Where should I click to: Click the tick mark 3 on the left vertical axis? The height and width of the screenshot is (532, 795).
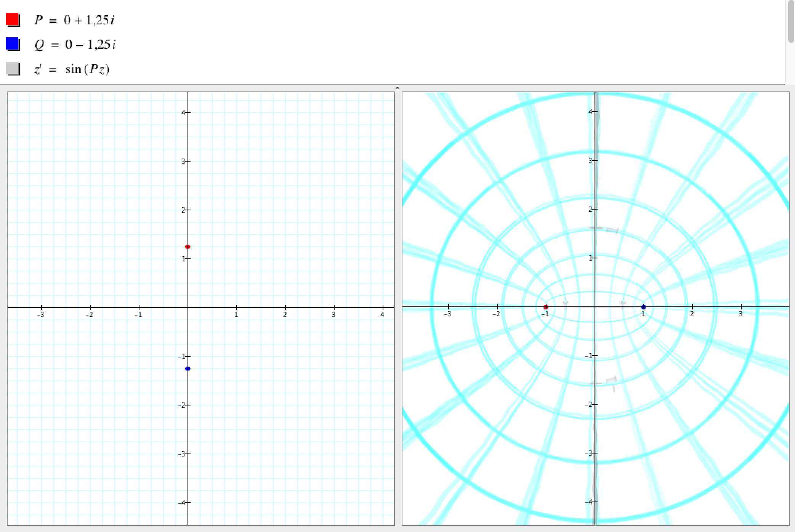coord(188,161)
